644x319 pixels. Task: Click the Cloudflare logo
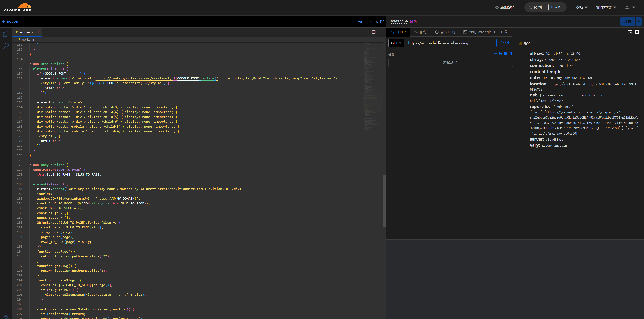click(18, 7)
